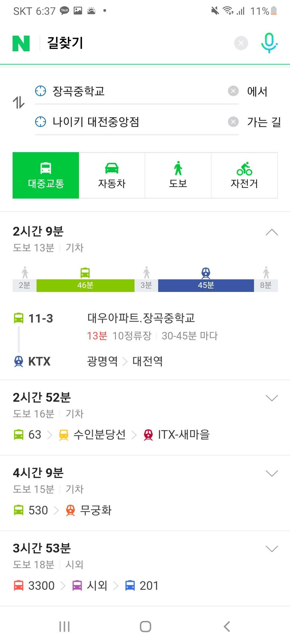Clear the 장곡중학교 start location

click(233, 91)
